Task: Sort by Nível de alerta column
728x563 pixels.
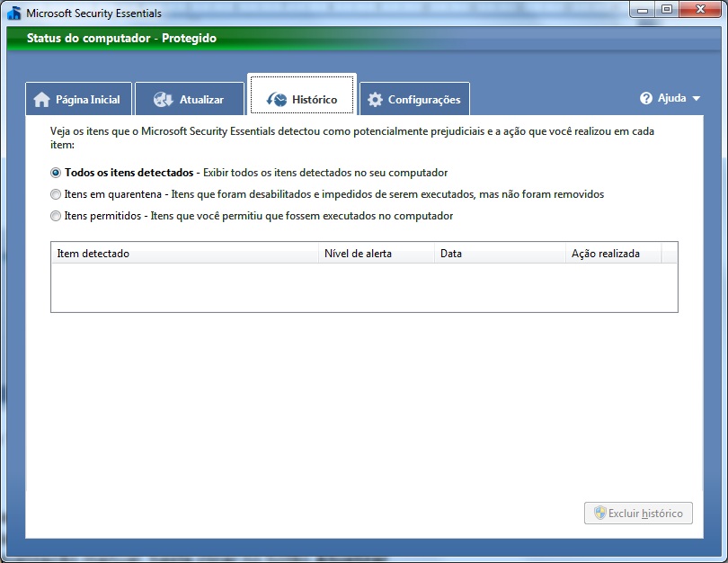Action: 377,253
